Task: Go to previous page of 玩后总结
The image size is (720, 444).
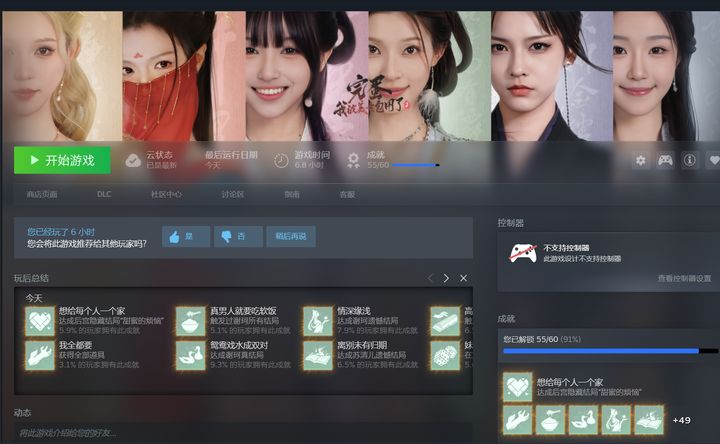Action: [430, 278]
